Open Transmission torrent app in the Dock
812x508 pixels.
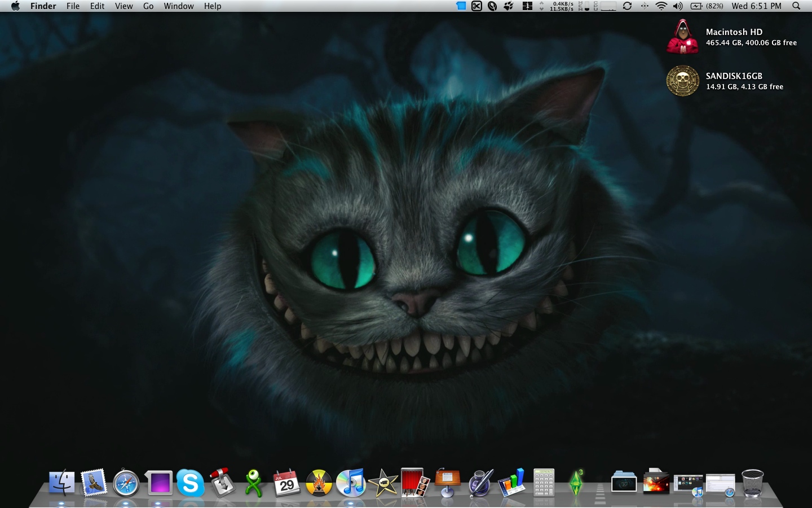click(222, 483)
